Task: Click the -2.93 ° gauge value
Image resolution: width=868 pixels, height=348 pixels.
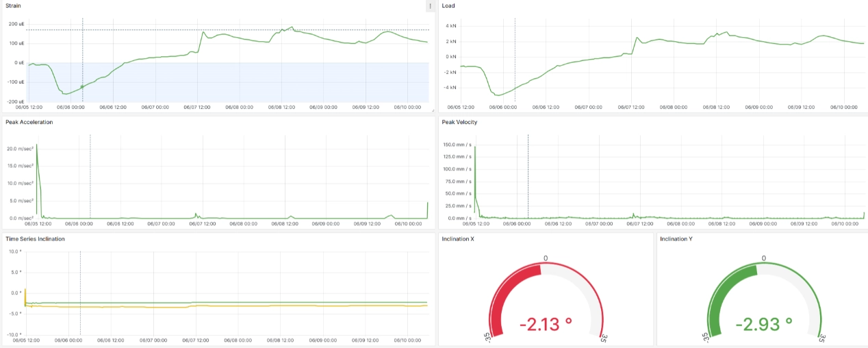Action: coord(764,324)
